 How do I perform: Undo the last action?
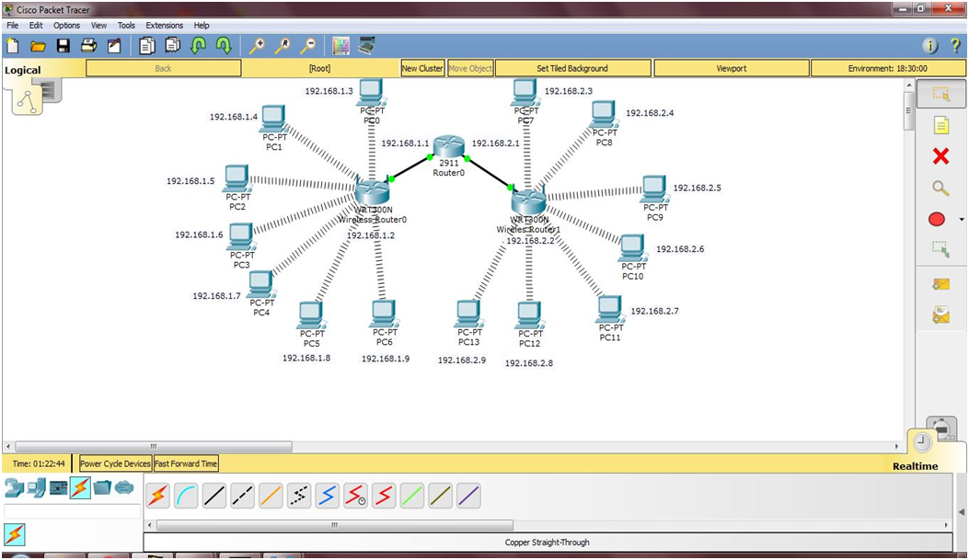click(198, 46)
